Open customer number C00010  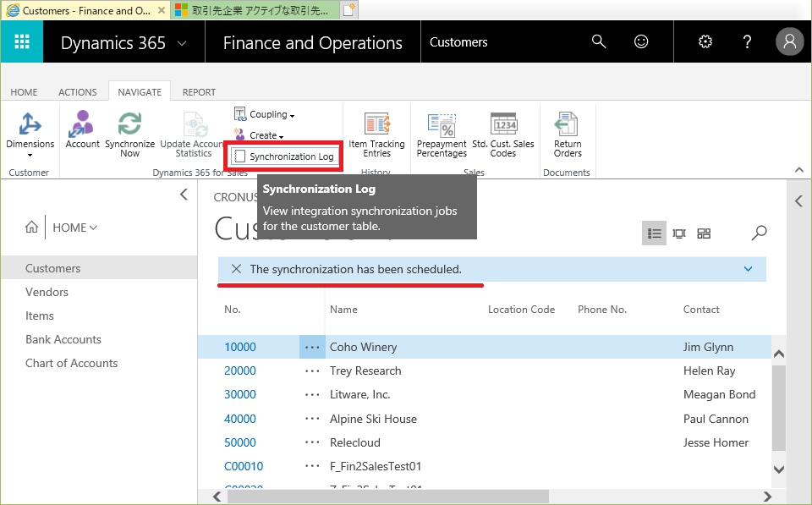click(244, 467)
